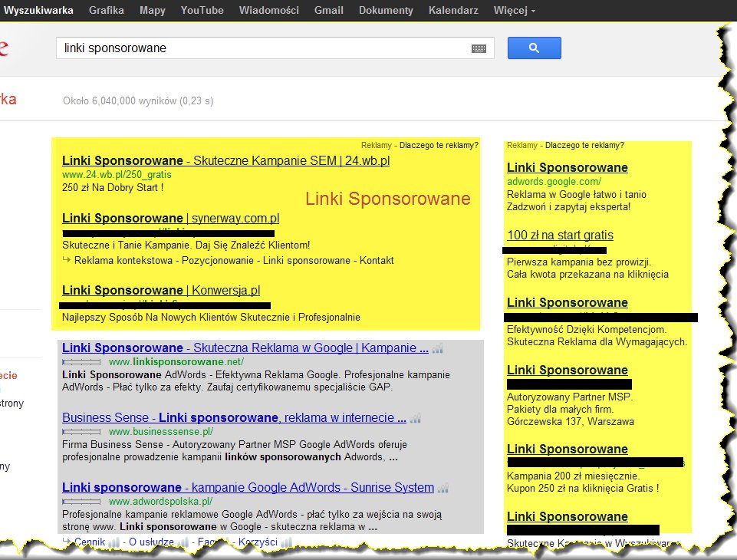Open the Konwersja.pl sponsored ad link
737x560 pixels.
tap(161, 290)
